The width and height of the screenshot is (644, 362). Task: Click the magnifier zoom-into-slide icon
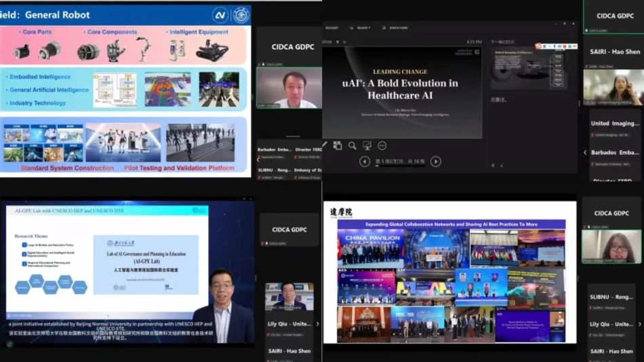pyautogui.click(x=353, y=145)
